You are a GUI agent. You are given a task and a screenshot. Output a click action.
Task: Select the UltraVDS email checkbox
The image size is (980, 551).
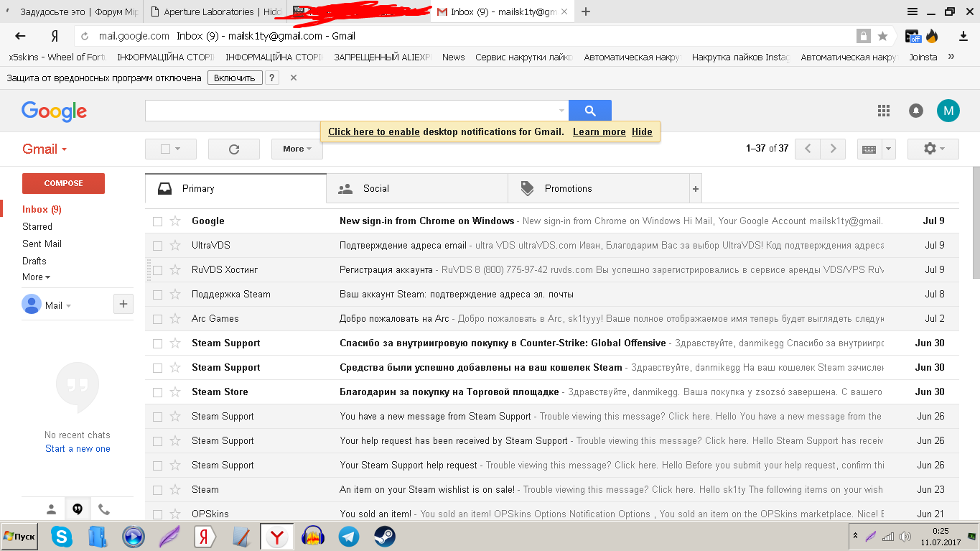[x=158, y=246]
